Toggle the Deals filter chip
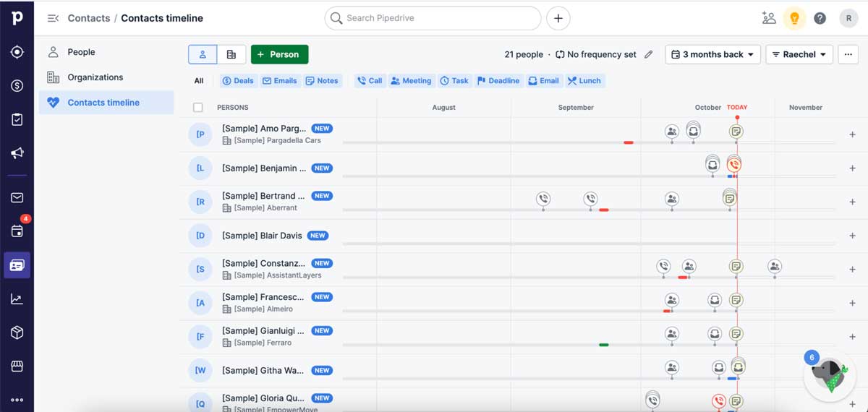The width and height of the screenshot is (868, 412). (x=238, y=81)
